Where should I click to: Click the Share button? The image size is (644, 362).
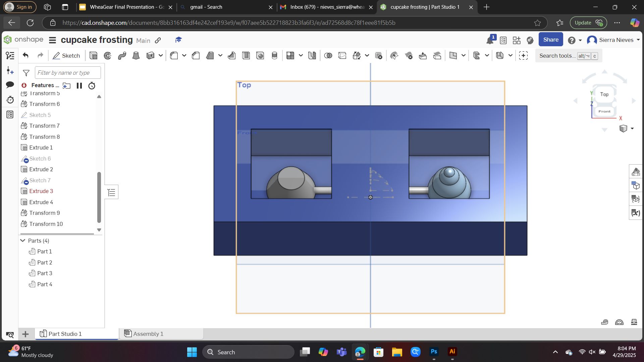coord(551,40)
